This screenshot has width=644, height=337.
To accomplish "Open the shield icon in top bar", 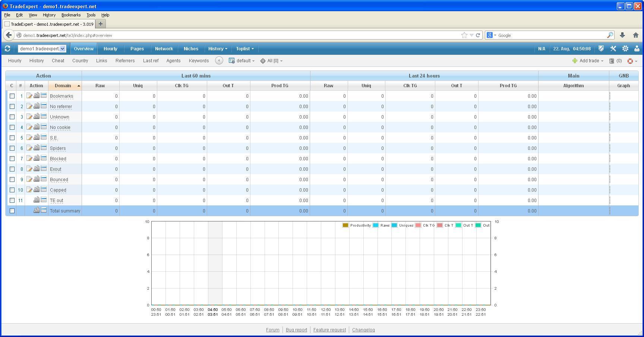I will coord(601,49).
